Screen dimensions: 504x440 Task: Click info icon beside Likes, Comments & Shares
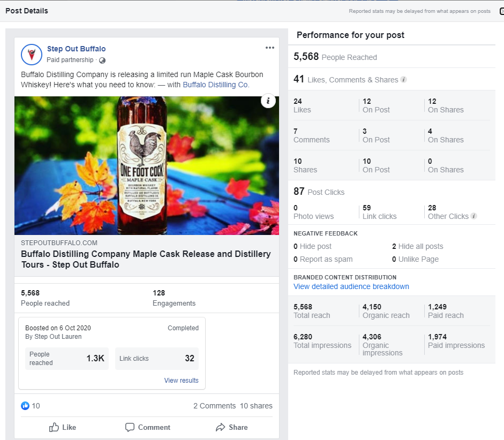[x=403, y=80]
